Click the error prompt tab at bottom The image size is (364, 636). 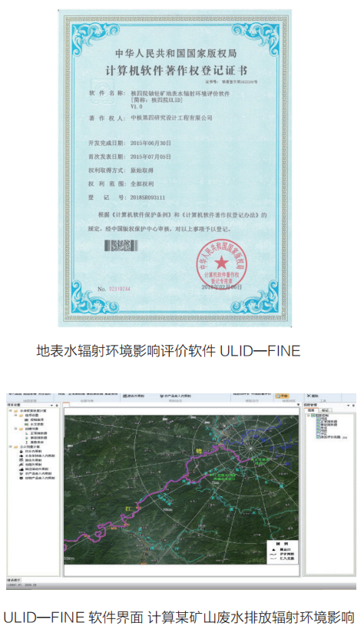coord(13,581)
